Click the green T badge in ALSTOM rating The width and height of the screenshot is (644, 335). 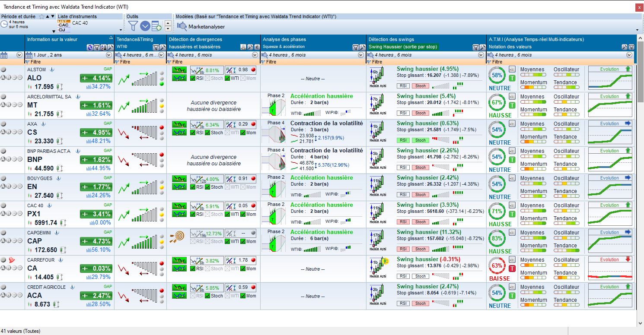512,78
